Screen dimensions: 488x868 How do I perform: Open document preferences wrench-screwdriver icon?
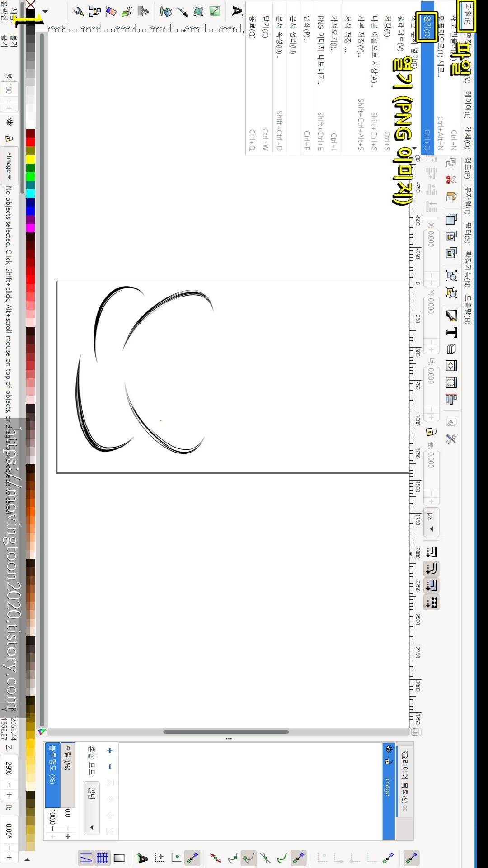click(451, 439)
